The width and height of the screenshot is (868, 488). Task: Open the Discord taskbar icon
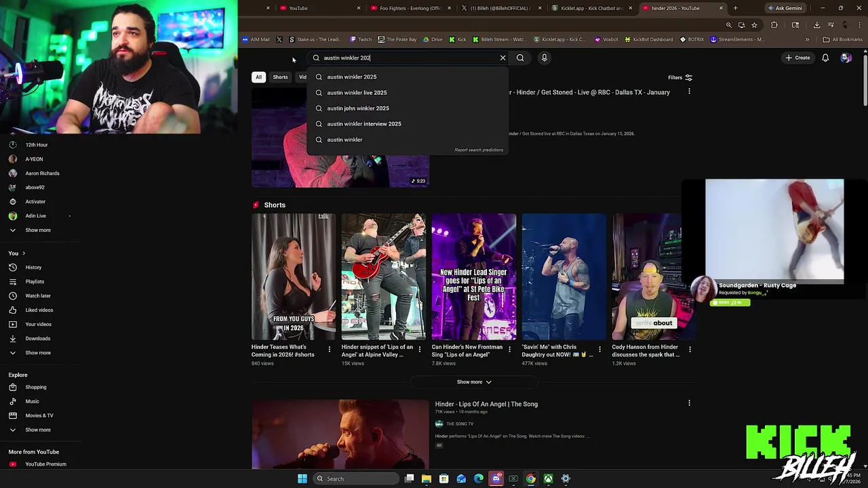click(496, 479)
